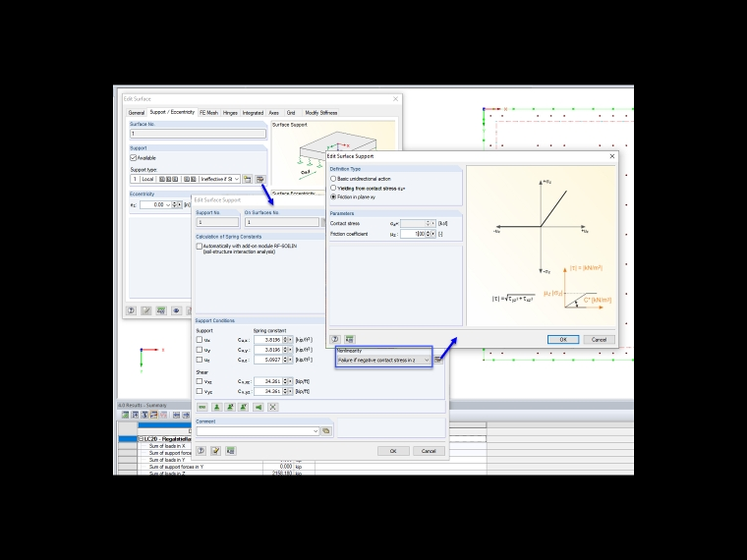Open comment library icon beside Comment field
747x560 pixels.
tap(326, 431)
